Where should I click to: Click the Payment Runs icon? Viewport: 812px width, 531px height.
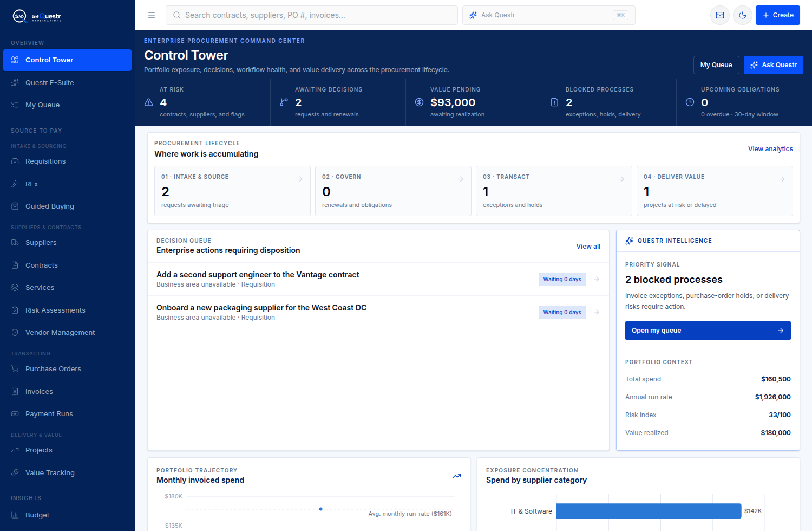click(15, 414)
